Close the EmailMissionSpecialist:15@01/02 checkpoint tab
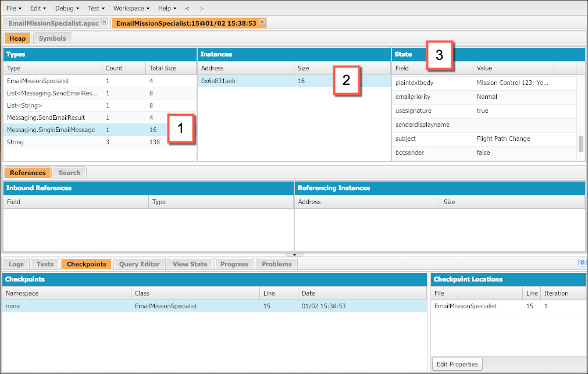588x374 pixels. pyautogui.click(x=262, y=22)
